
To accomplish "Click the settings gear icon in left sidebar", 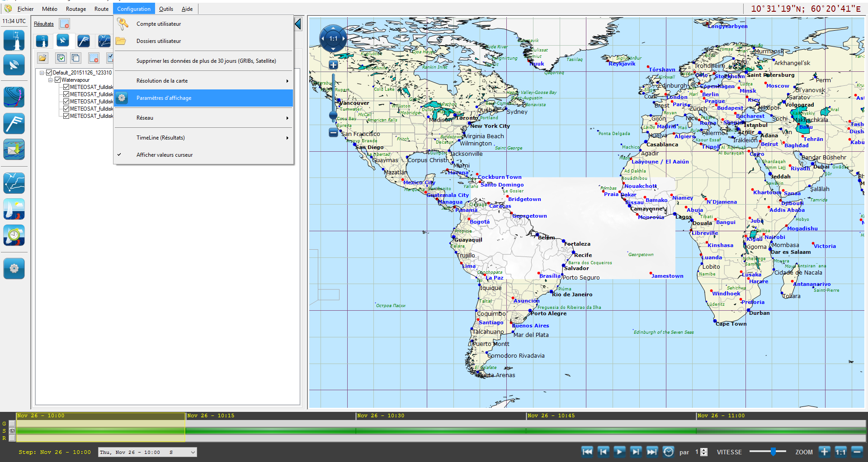I will [x=14, y=269].
